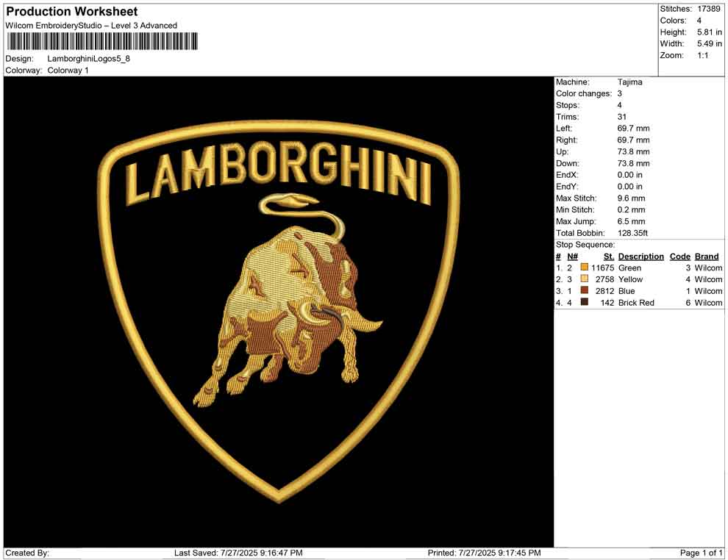Click the 'Green' description text

[630, 268]
